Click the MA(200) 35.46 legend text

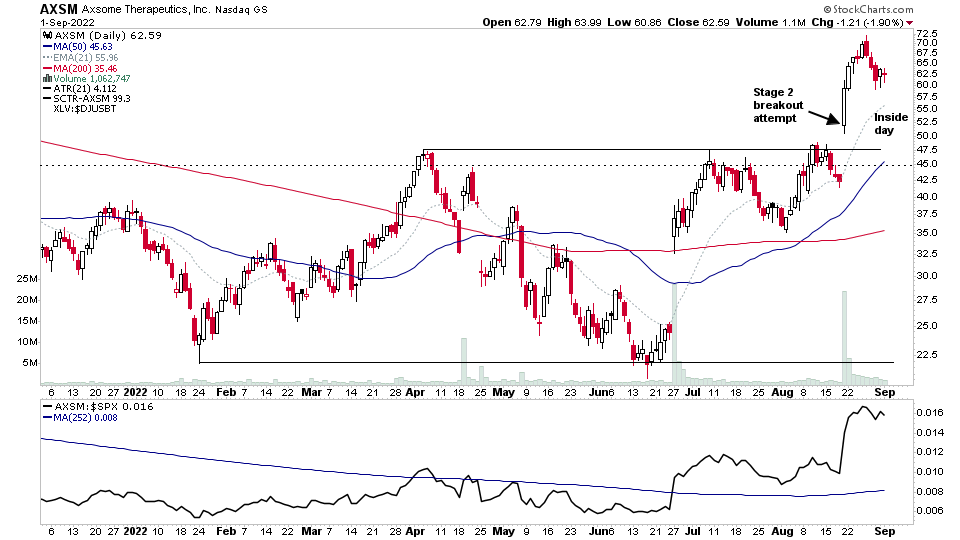tap(85, 69)
